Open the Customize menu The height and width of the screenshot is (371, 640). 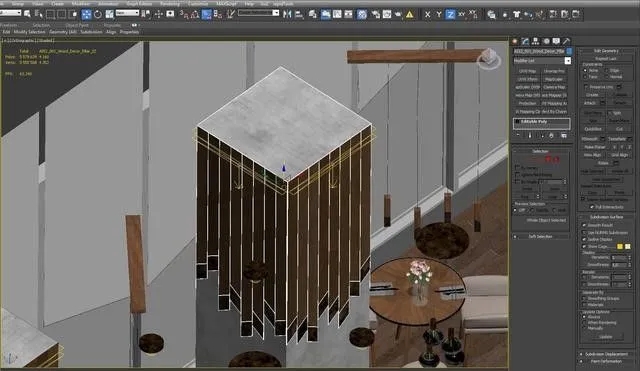pos(198,4)
